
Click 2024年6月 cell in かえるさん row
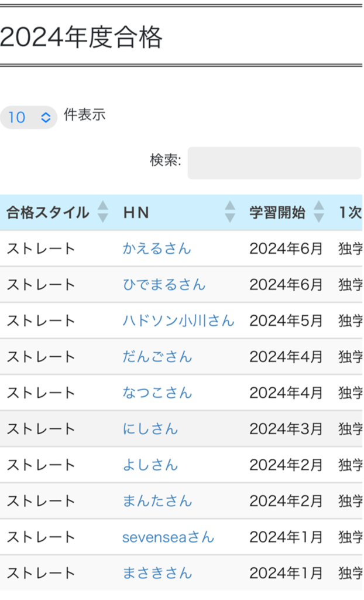click(286, 248)
